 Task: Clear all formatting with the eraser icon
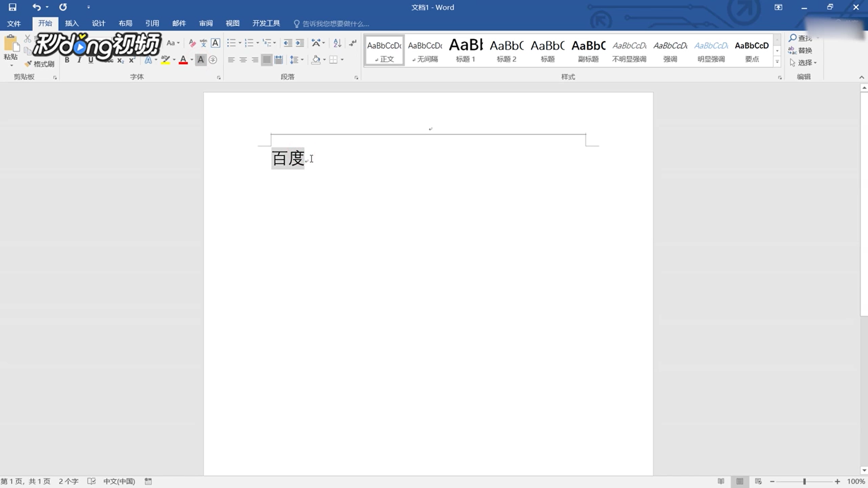pos(192,43)
